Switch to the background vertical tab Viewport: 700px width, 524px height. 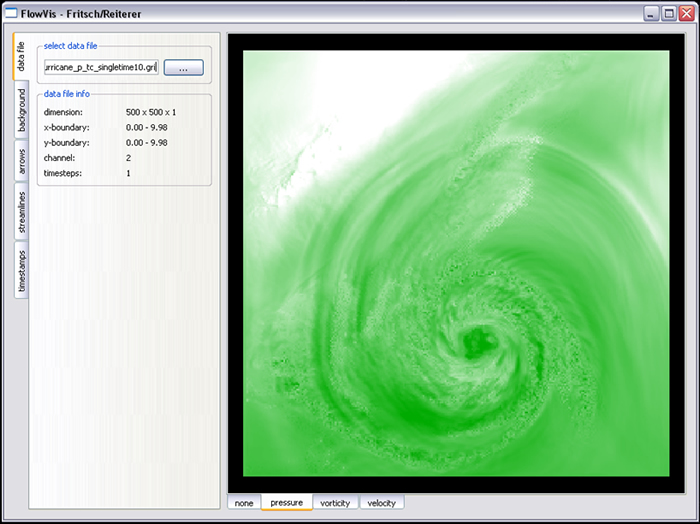[21, 112]
